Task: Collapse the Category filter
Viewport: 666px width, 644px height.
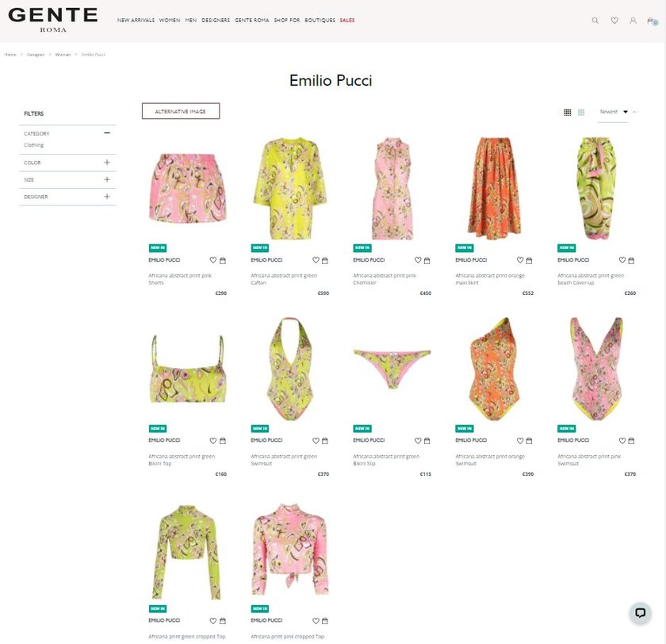Action: pos(107,133)
